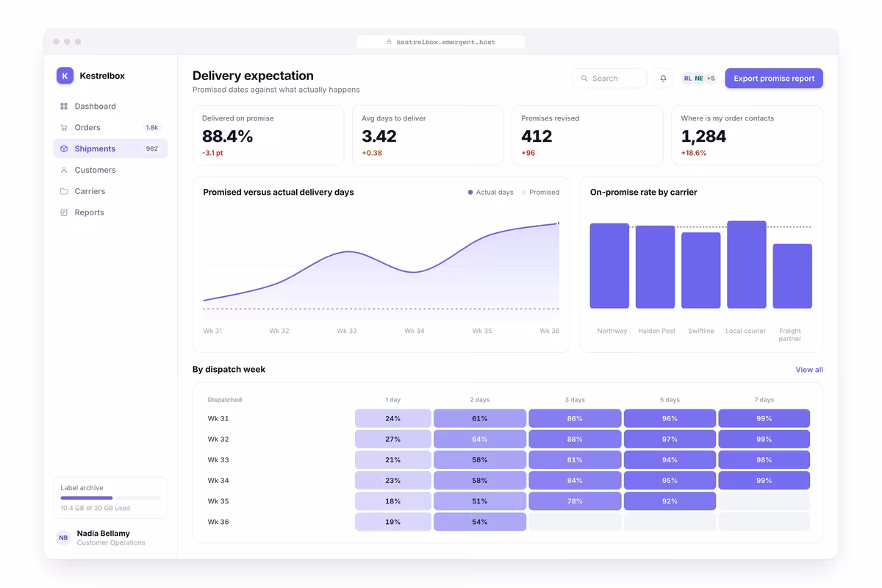Click the Carriers folder icon

64,191
